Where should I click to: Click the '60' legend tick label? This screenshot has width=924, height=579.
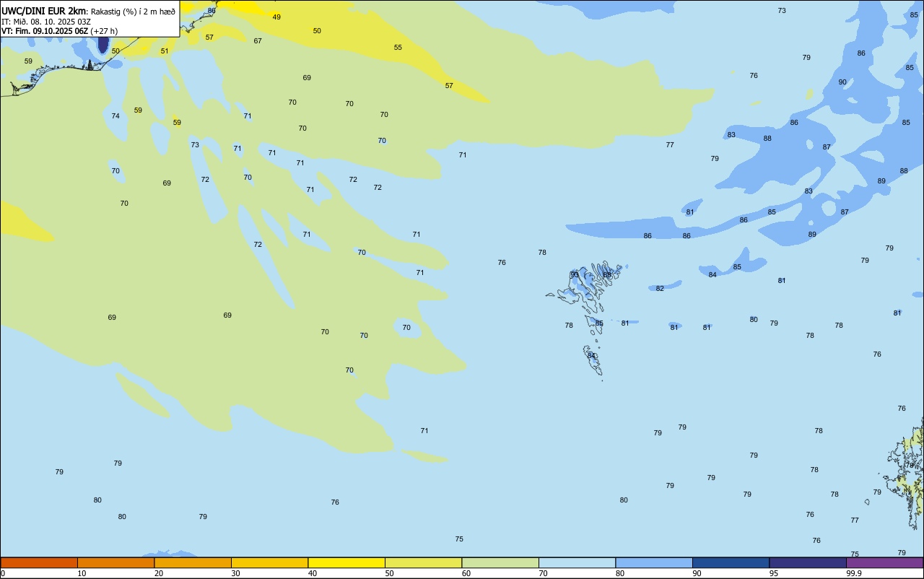[x=466, y=573]
